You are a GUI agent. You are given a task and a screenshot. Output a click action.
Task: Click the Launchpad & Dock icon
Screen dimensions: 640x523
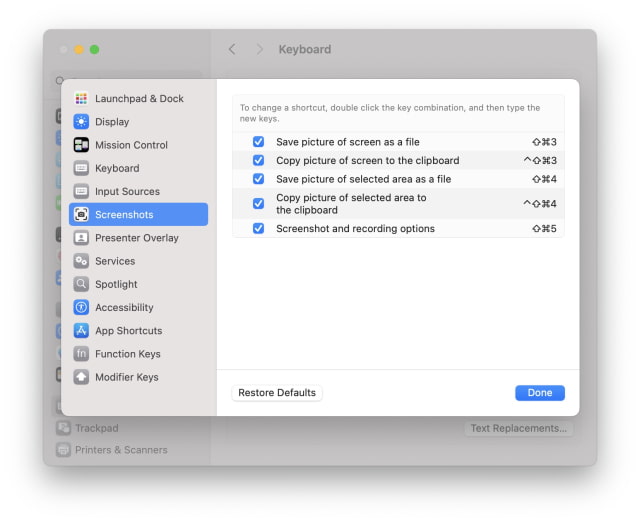81,99
